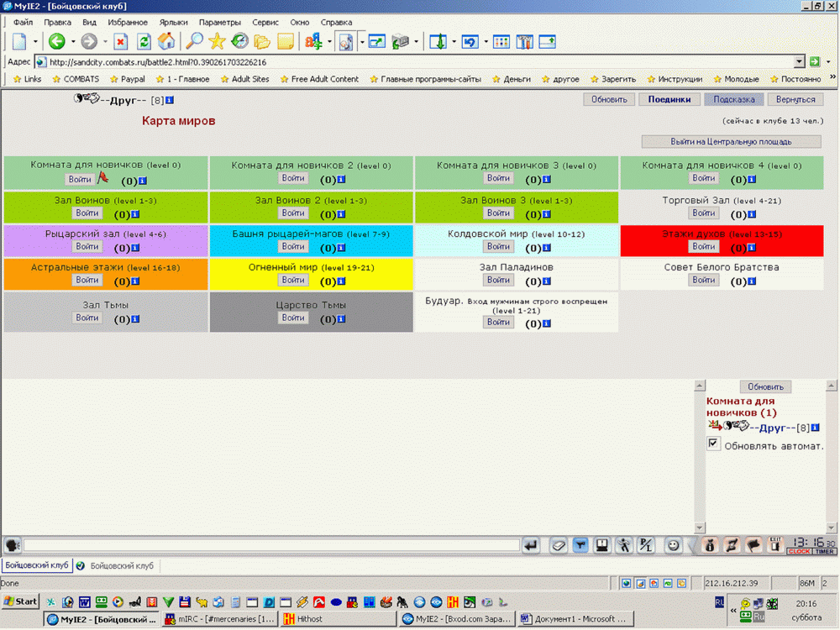The height and width of the screenshot is (630, 840).
Task: Click the Выйти на Центральную площадь button
Action: (731, 142)
